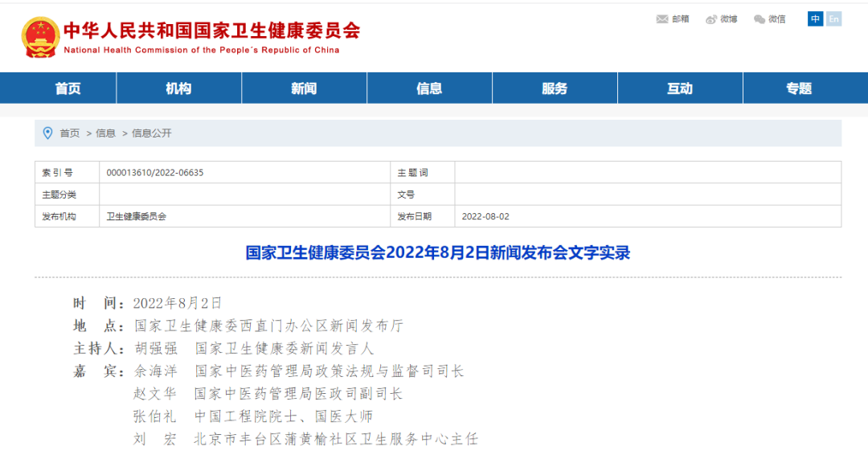This screenshot has width=868, height=459.
Task: Click the 文号 label cell
Action: pyautogui.click(x=423, y=195)
